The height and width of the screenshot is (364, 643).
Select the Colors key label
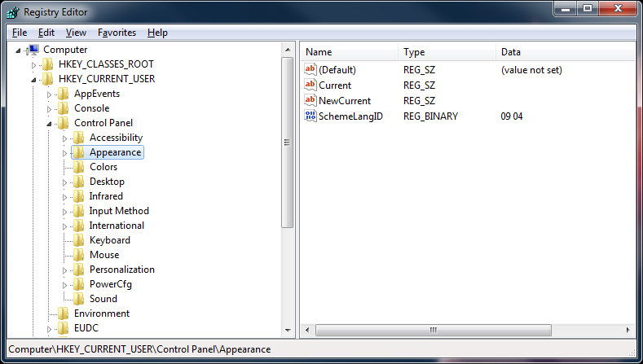(103, 167)
